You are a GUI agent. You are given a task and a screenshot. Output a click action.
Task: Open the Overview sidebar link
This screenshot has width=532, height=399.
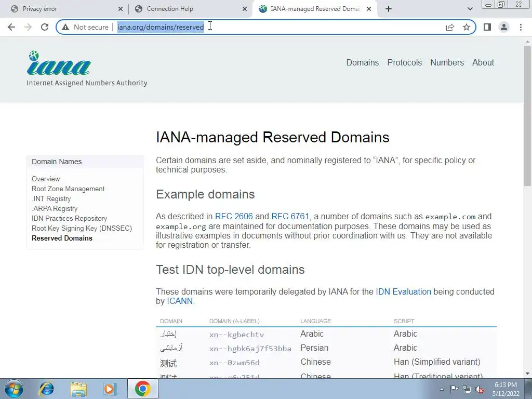(46, 179)
